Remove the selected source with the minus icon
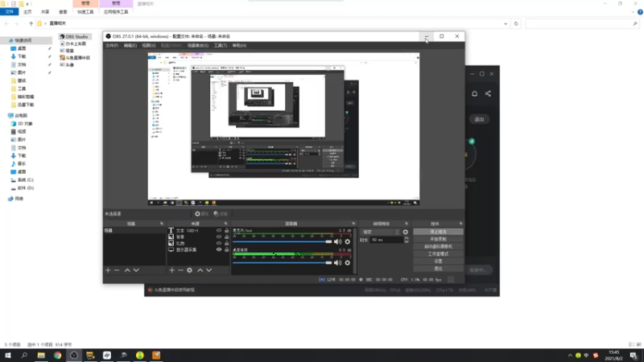644x362 pixels. pyautogui.click(x=180, y=270)
